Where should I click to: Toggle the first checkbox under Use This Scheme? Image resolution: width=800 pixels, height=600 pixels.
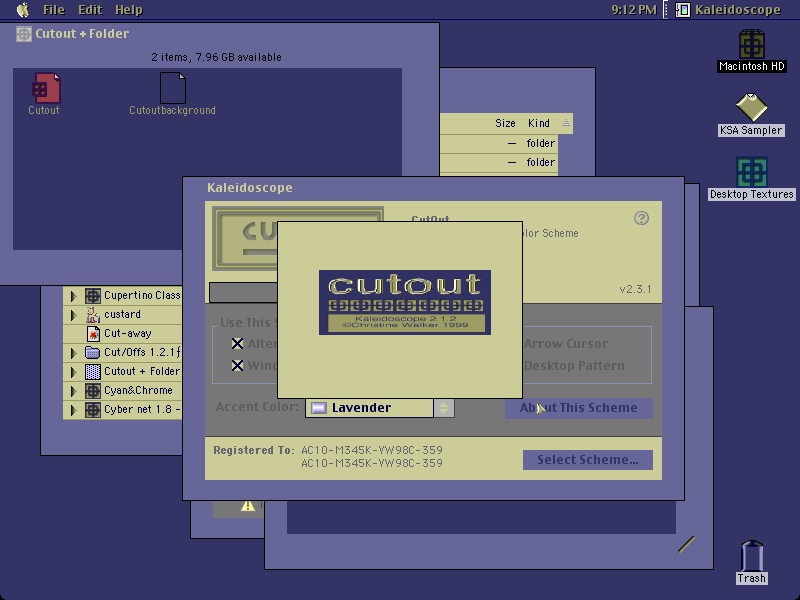(237, 344)
